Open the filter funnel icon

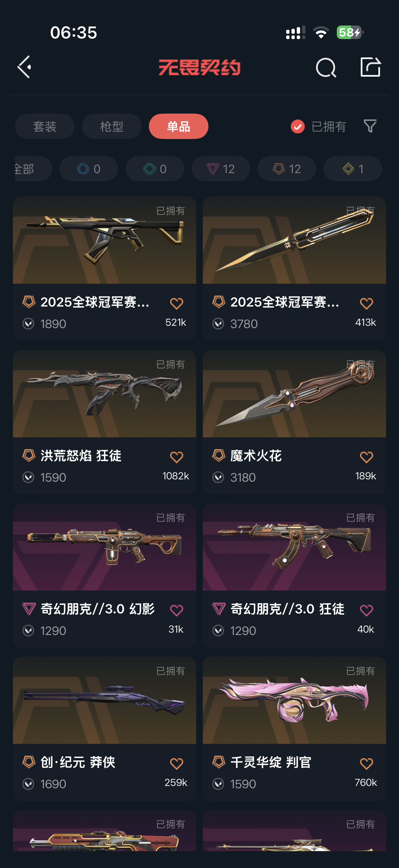(x=370, y=126)
